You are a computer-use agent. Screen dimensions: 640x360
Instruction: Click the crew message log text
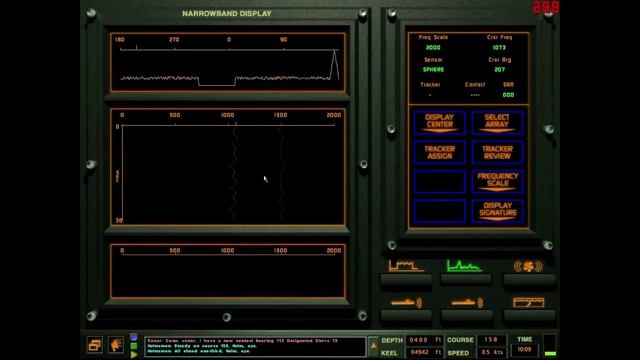(x=255, y=346)
